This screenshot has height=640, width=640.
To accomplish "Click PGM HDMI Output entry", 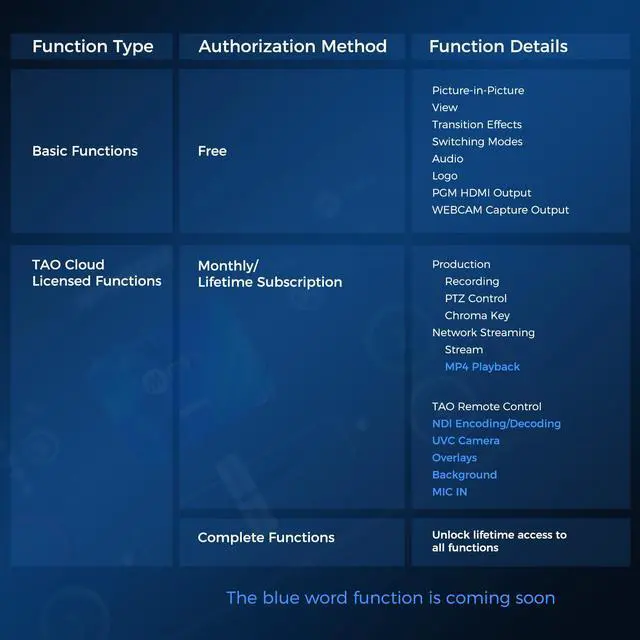I will [481, 193].
